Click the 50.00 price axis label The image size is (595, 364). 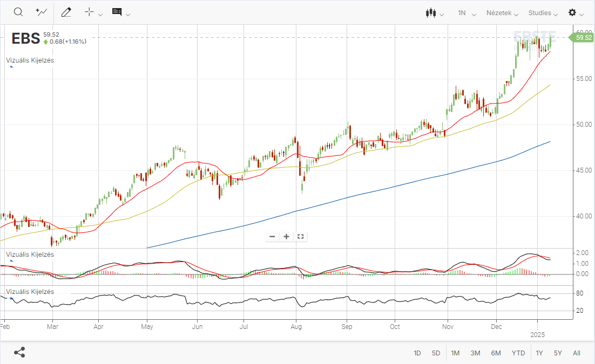584,125
